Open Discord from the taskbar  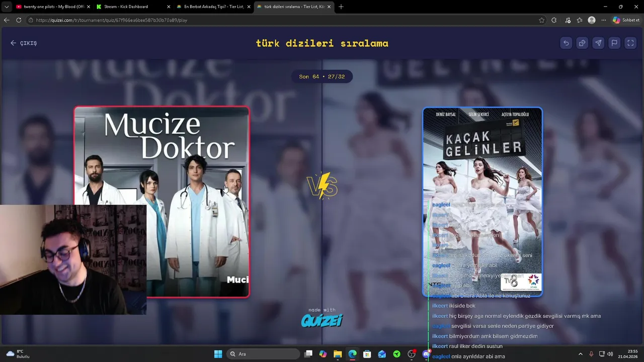click(426, 354)
